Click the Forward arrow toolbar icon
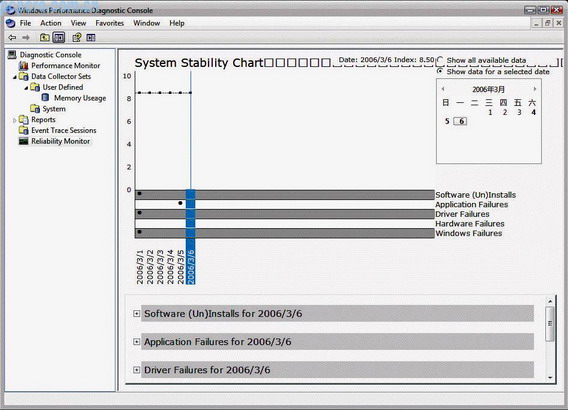Image resolution: width=568 pixels, height=410 pixels. coord(26,37)
